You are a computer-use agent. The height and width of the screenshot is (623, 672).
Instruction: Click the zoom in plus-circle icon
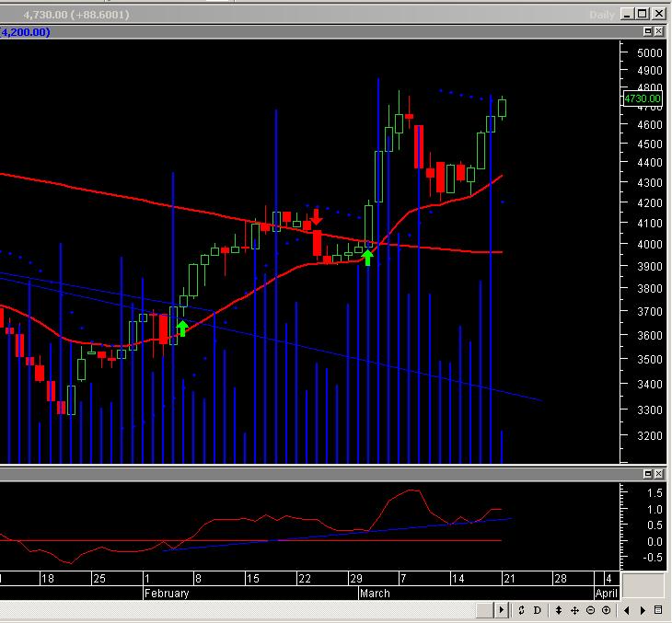[606, 610]
